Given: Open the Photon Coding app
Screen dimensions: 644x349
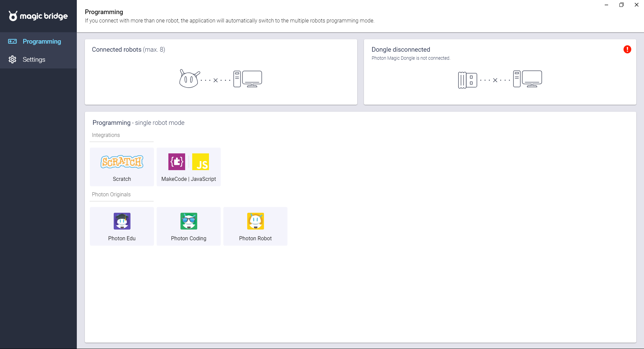Looking at the screenshot, I should click(x=189, y=226).
